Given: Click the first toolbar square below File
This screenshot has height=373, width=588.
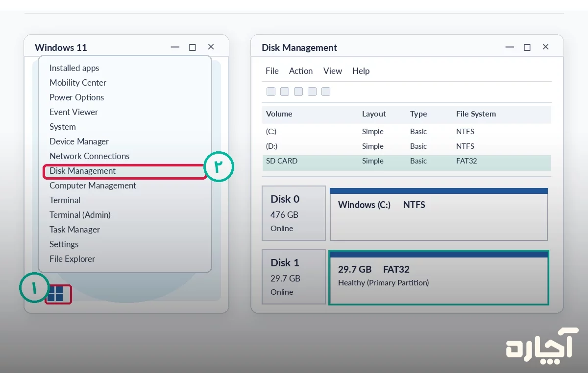Looking at the screenshot, I should [271, 92].
